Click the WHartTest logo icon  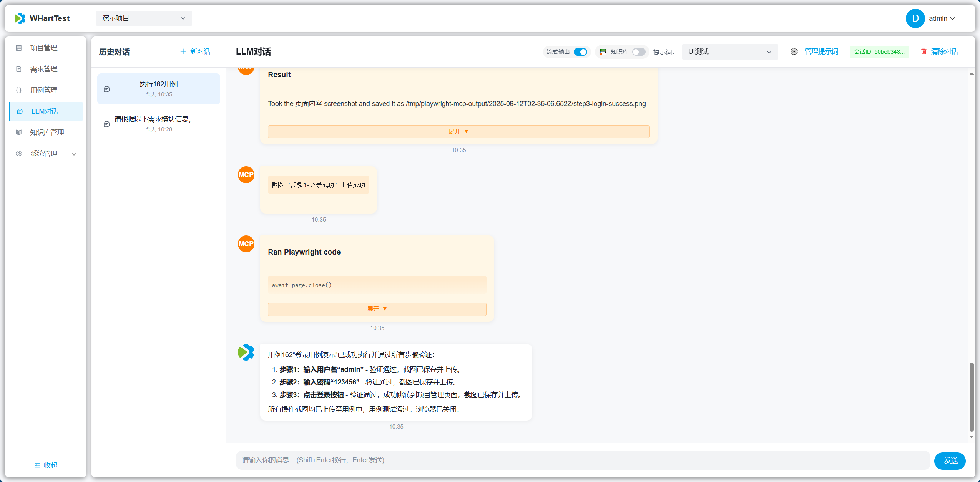20,18
